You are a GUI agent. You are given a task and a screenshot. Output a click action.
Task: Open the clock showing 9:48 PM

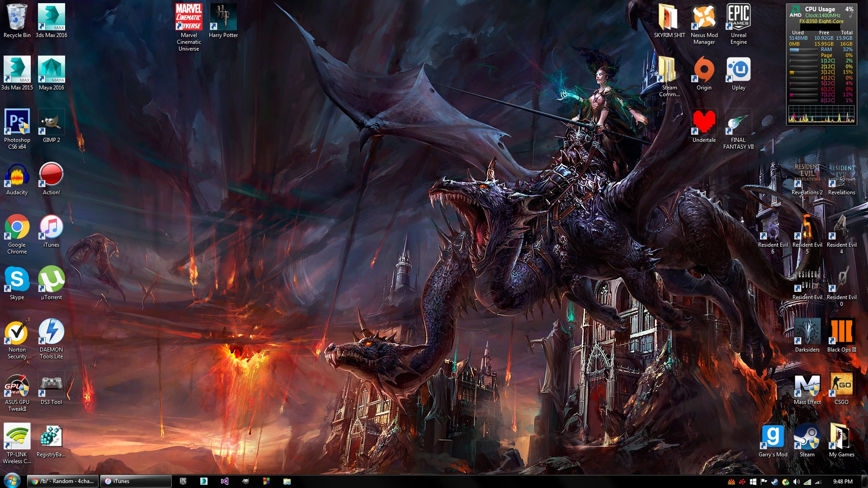pos(843,482)
